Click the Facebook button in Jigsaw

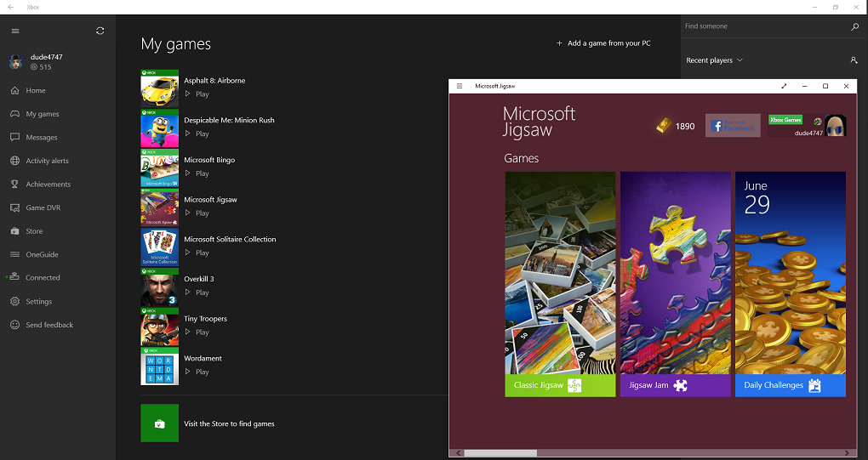(x=732, y=126)
